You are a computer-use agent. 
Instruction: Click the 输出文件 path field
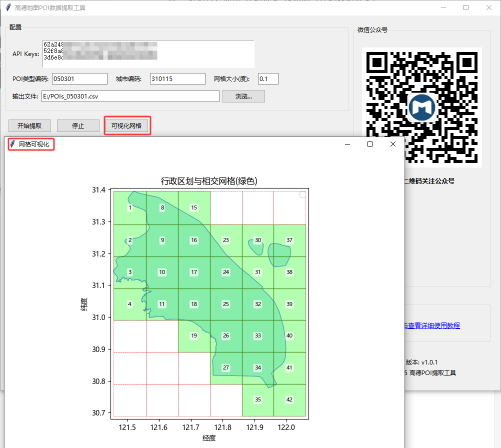pyautogui.click(x=130, y=96)
